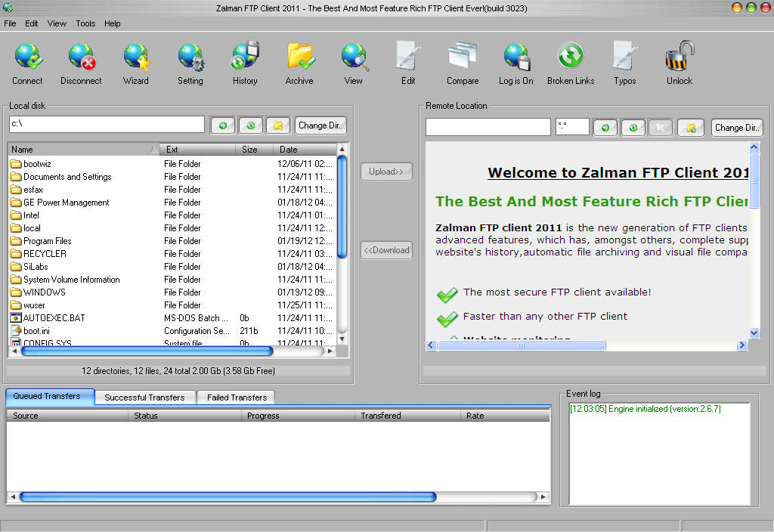Screen dimensions: 774x532
Task: Open the Tools menu
Action: point(85,23)
